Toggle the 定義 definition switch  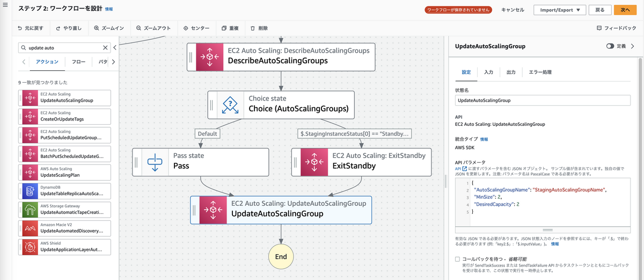pyautogui.click(x=610, y=46)
